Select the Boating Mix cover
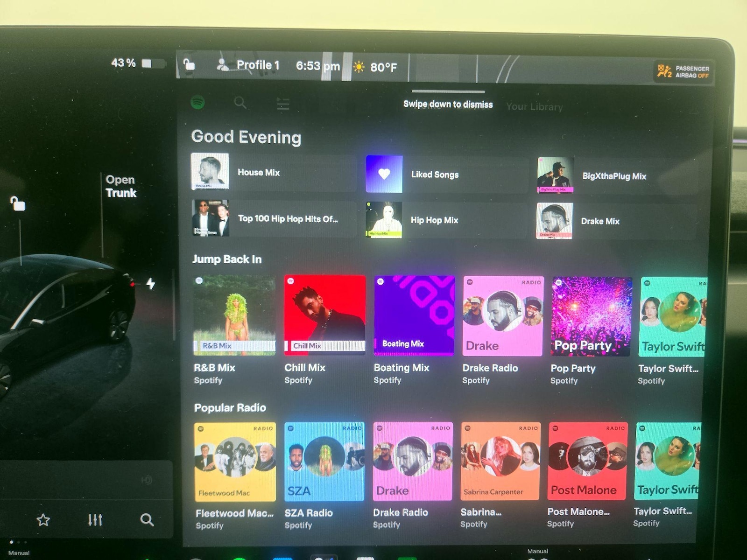 (414, 315)
